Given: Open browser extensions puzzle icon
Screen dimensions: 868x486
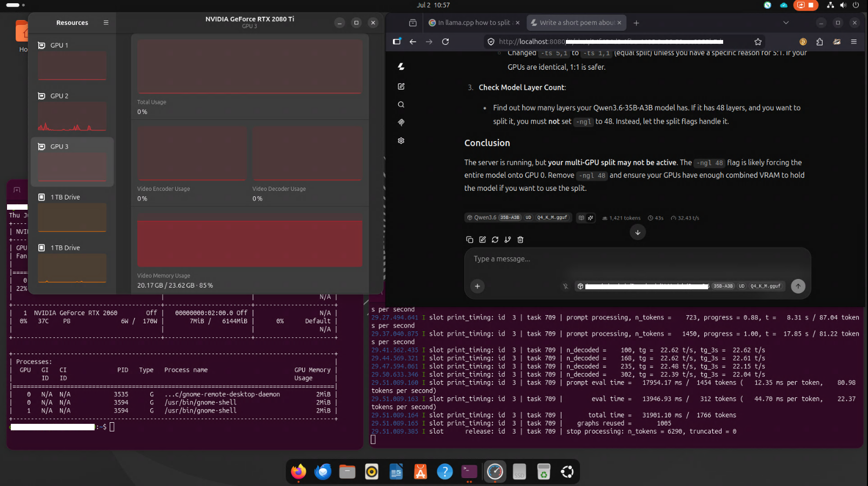Looking at the screenshot, I should (819, 42).
